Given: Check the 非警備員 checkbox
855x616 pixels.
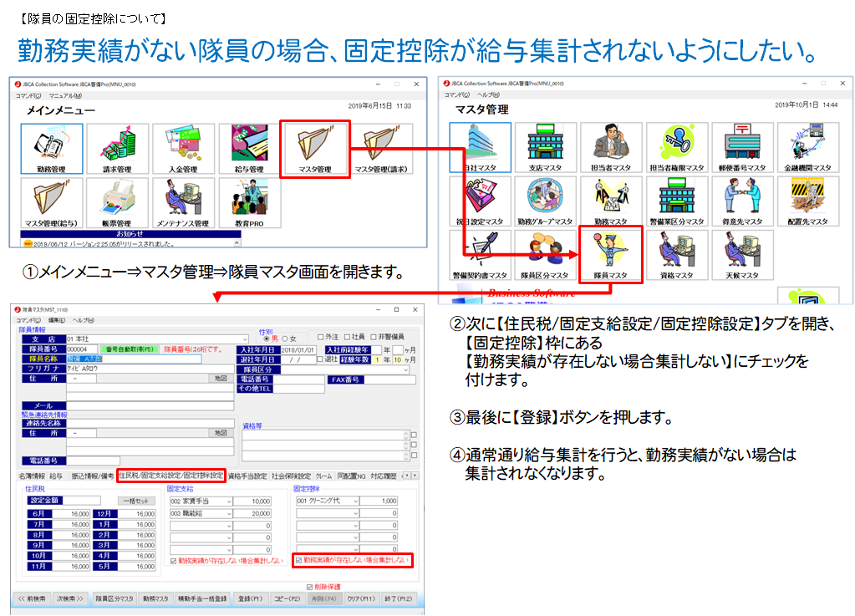Looking at the screenshot, I should (374, 338).
